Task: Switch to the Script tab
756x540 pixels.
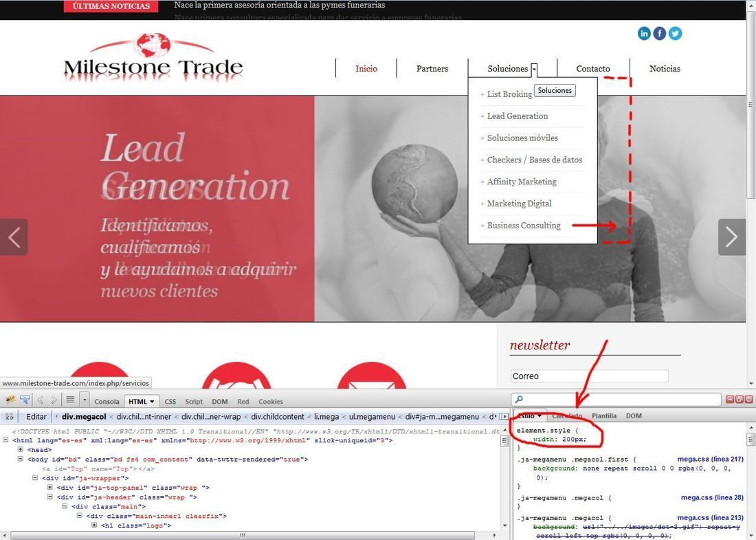Action: [194, 402]
